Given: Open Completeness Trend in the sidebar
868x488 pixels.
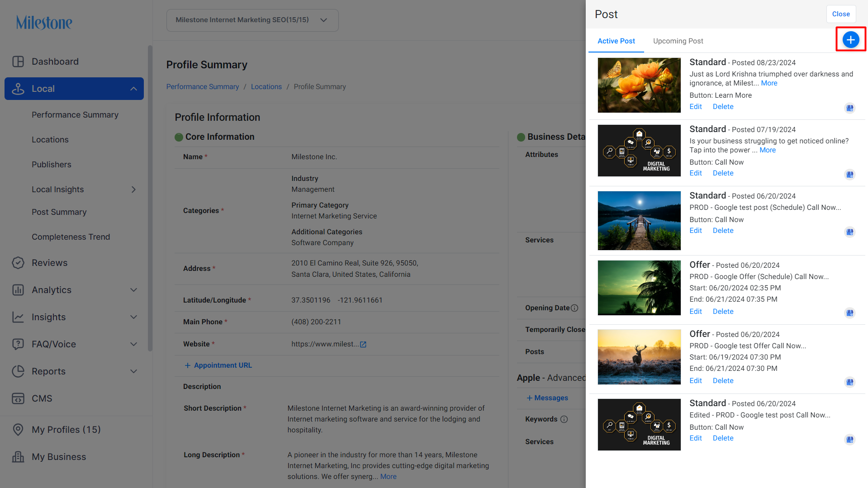Looking at the screenshot, I should coord(71,237).
